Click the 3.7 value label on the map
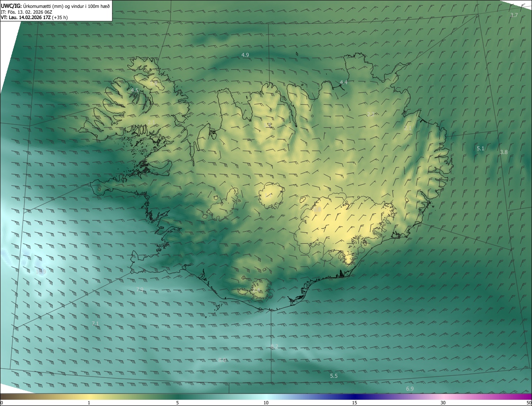 click(514, 15)
